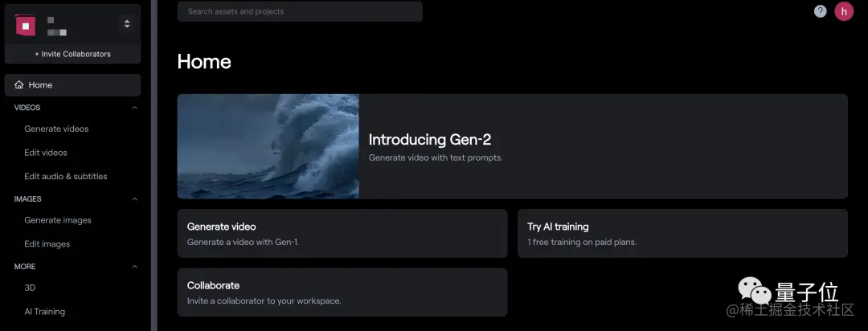Open AI Training in sidebar
The width and height of the screenshot is (868, 331).
(44, 311)
